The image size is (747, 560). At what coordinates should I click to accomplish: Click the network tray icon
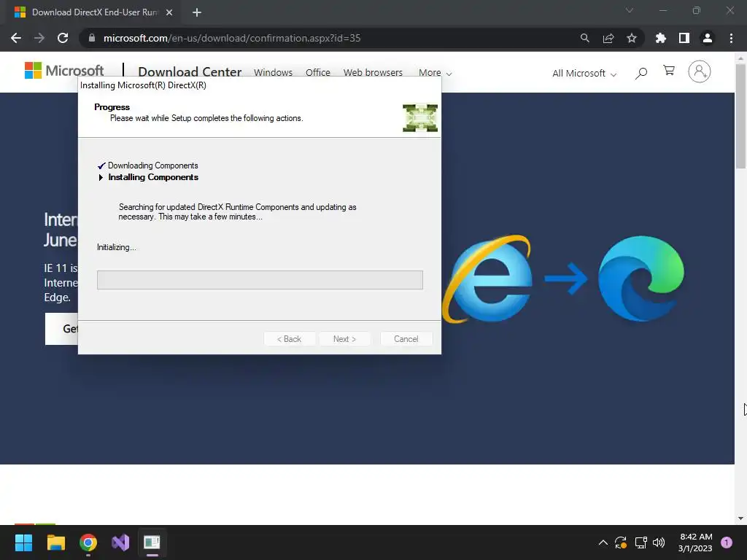(640, 542)
